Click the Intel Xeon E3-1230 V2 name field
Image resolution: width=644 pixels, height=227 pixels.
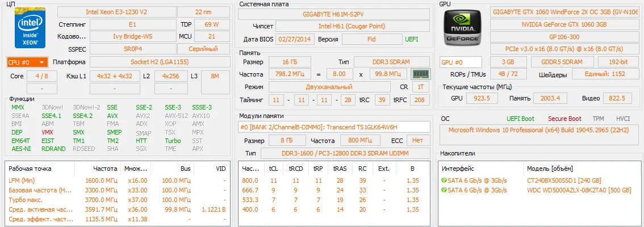tap(116, 12)
